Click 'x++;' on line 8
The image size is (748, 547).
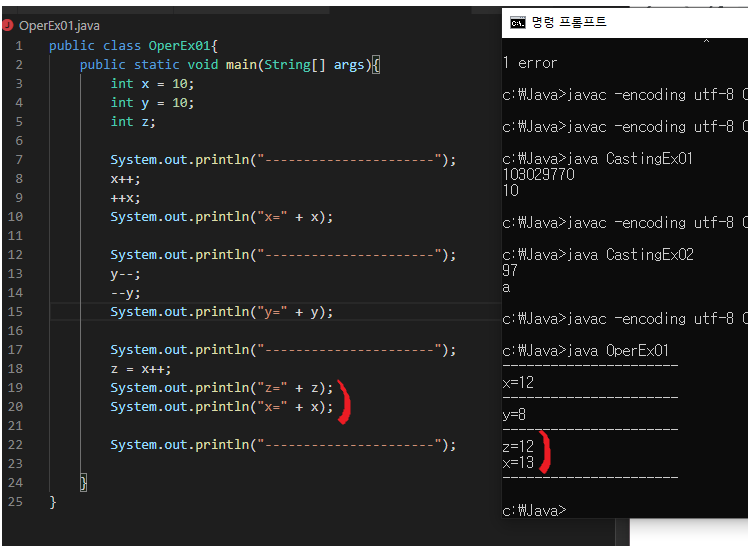(x=125, y=179)
